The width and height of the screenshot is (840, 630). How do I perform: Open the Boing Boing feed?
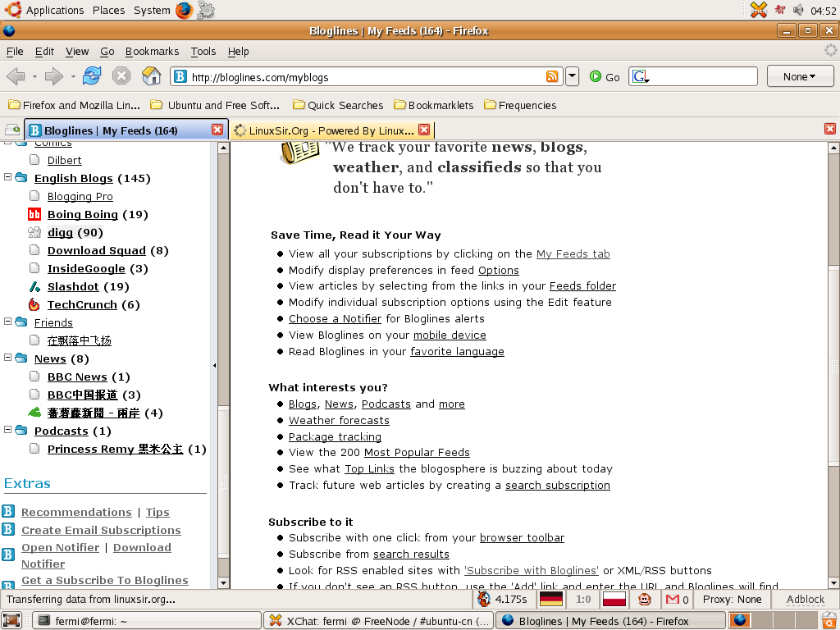pyautogui.click(x=83, y=214)
